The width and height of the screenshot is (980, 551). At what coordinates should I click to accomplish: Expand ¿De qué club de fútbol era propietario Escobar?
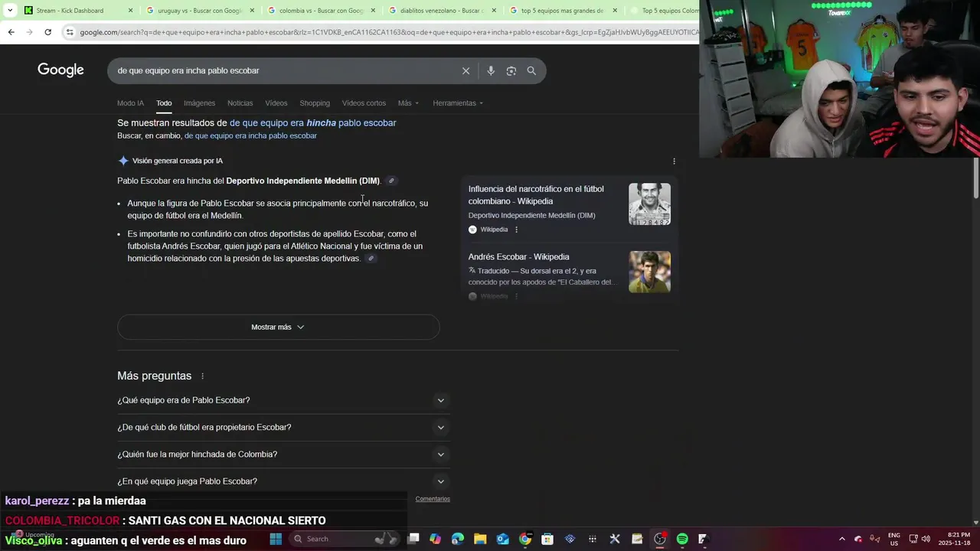pyautogui.click(x=283, y=427)
